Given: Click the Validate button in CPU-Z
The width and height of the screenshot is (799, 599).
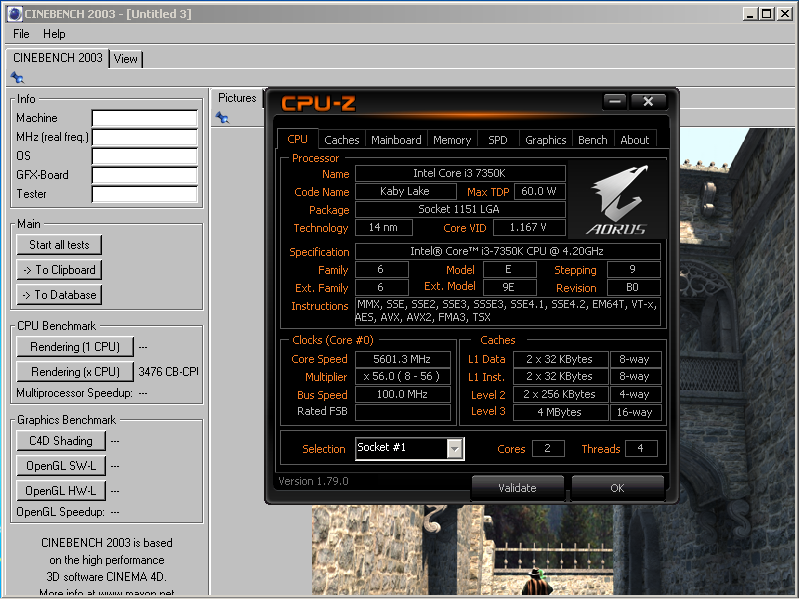Looking at the screenshot, I should click(x=518, y=488).
